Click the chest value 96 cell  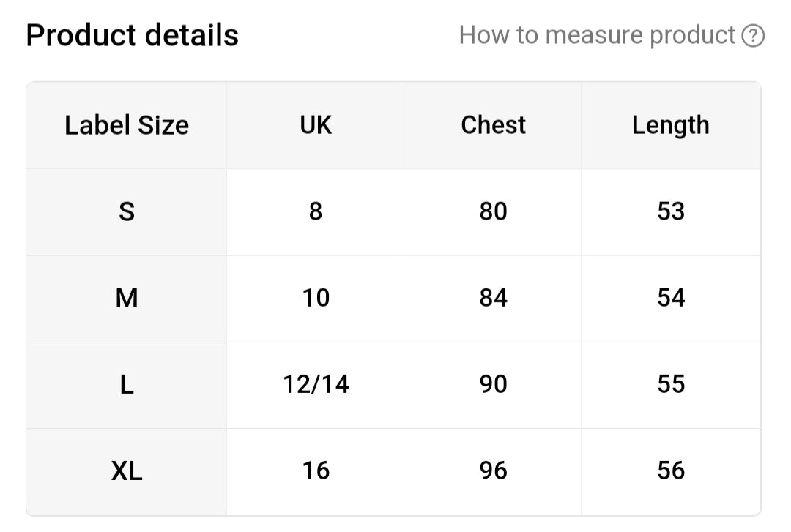(x=493, y=472)
